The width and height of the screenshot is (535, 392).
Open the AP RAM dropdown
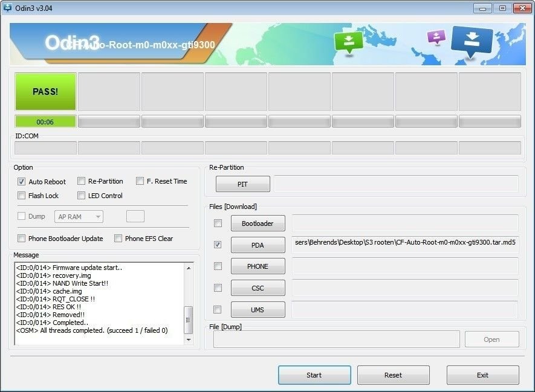click(79, 217)
